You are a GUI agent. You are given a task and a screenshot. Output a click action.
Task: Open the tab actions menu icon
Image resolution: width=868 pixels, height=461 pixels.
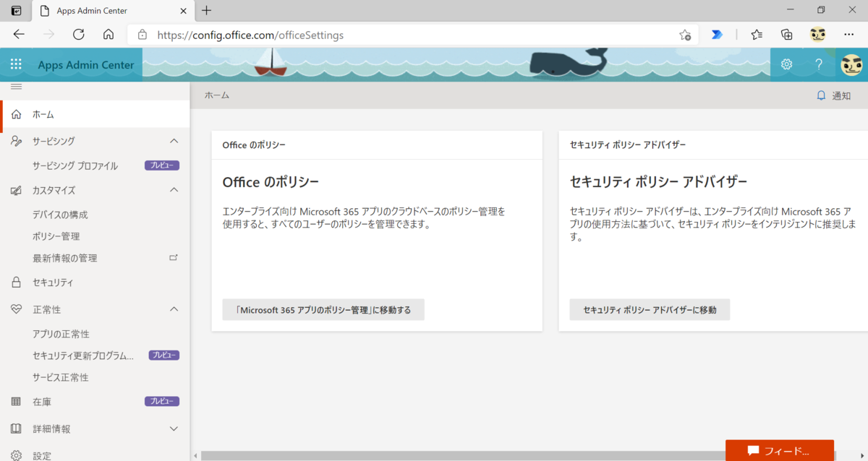[x=16, y=10]
